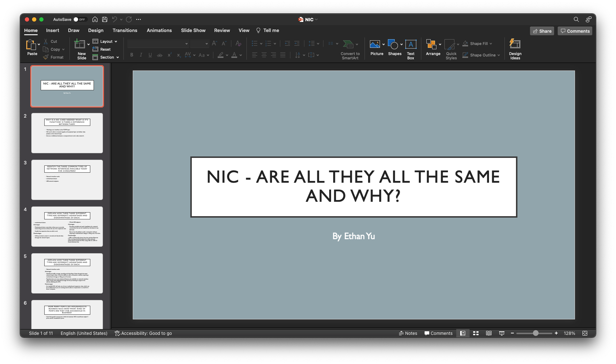Image resolution: width=616 pixels, height=364 pixels.
Task: Open the more options ellipsis in title bar
Action: point(139,19)
